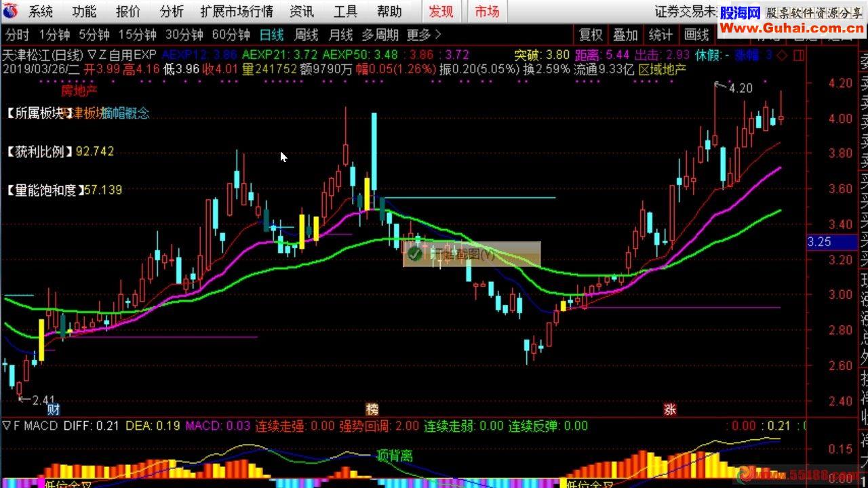Click the 叠加 overlay button
This screenshot has width=868, height=488.
626,35
